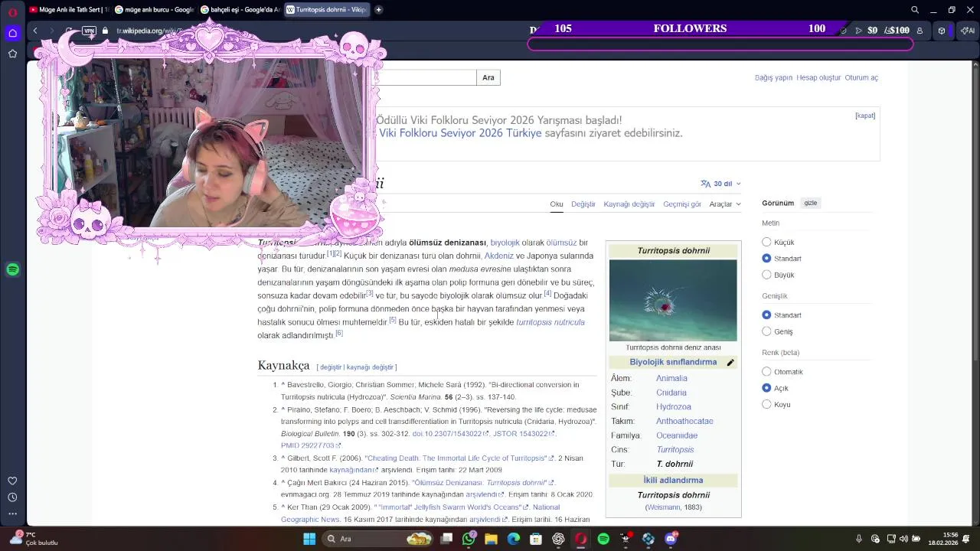Viewport: 980px width, 551px height.
Task: Switch to müge anlı burcu Google tab
Action: pos(153,10)
